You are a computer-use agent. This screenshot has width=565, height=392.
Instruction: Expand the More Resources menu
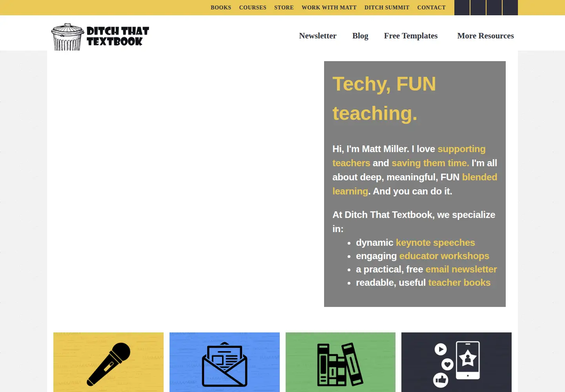(486, 36)
